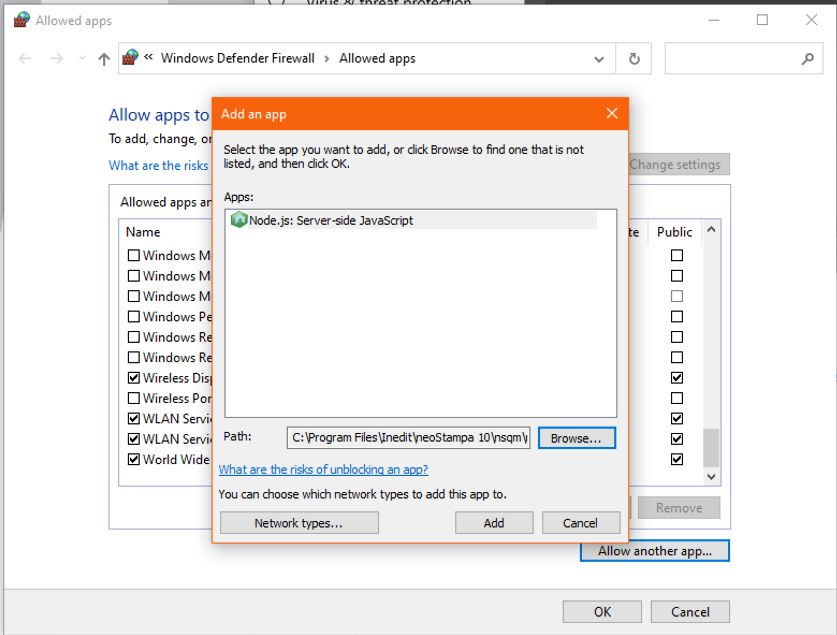Go forward using the forward arrow
Viewport: 837px width, 635px height.
point(56,58)
